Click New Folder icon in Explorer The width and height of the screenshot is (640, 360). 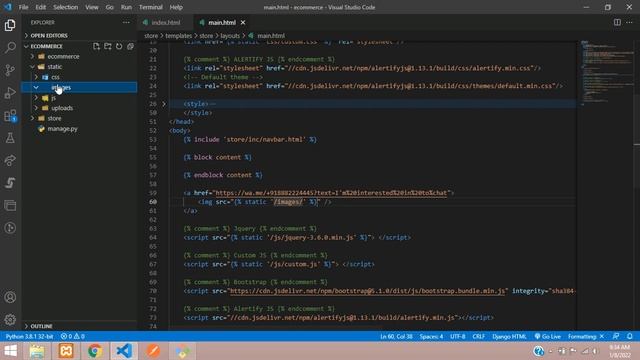click(108, 46)
